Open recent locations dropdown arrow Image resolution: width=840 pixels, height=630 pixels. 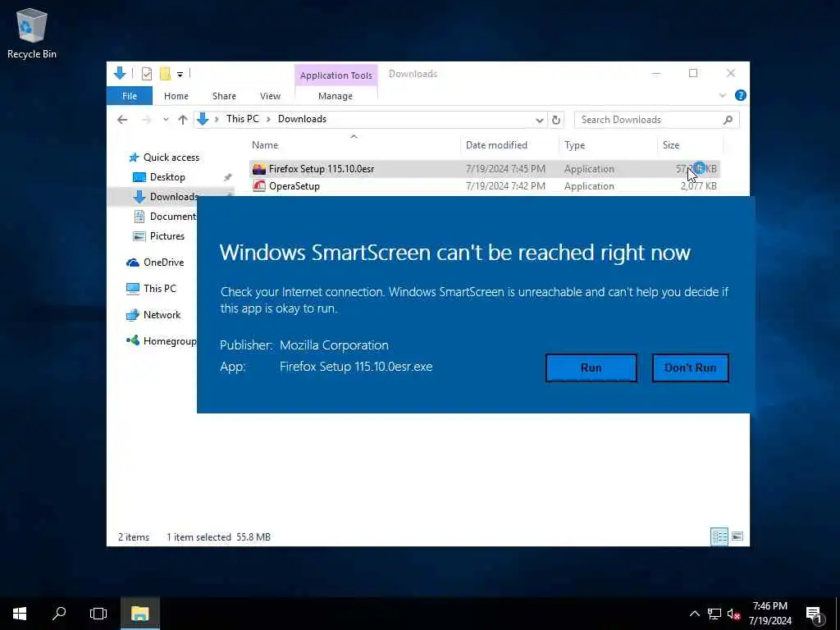pos(166,120)
